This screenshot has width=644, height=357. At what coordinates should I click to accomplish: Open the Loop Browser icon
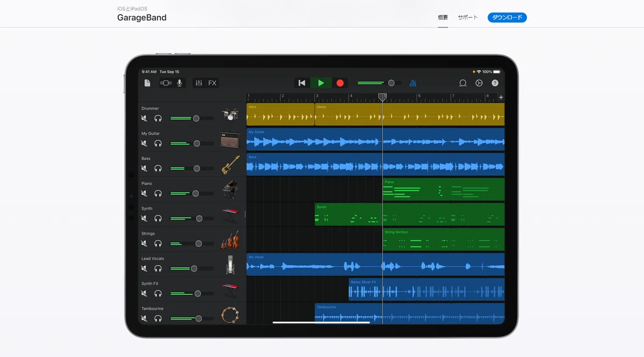463,83
